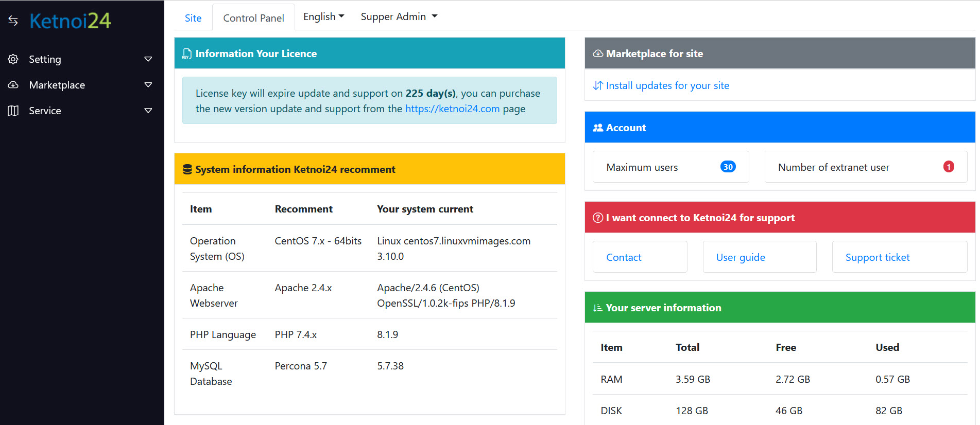Click the 'Total' column header

[687, 347]
